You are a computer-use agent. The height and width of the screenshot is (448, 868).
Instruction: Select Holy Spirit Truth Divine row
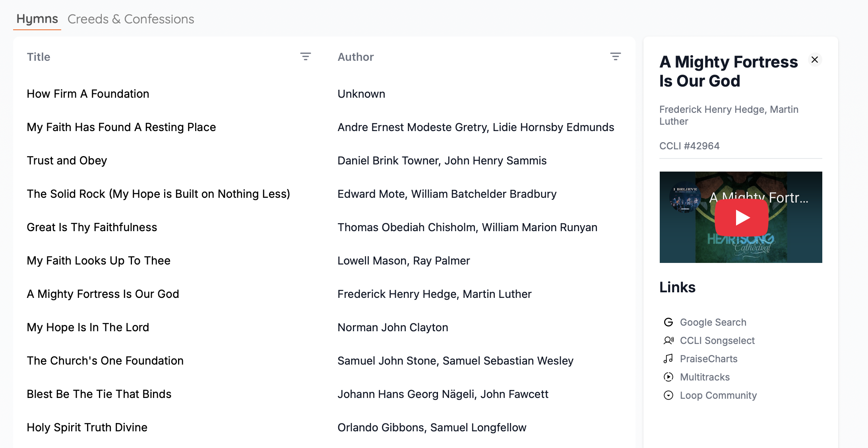pos(87,427)
